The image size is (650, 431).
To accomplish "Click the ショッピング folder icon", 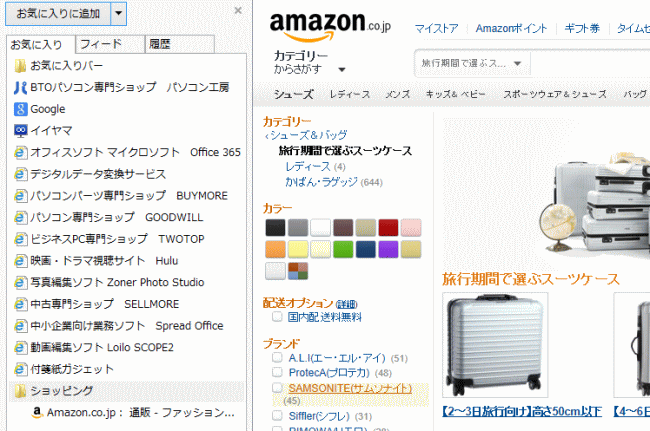I will (x=20, y=391).
